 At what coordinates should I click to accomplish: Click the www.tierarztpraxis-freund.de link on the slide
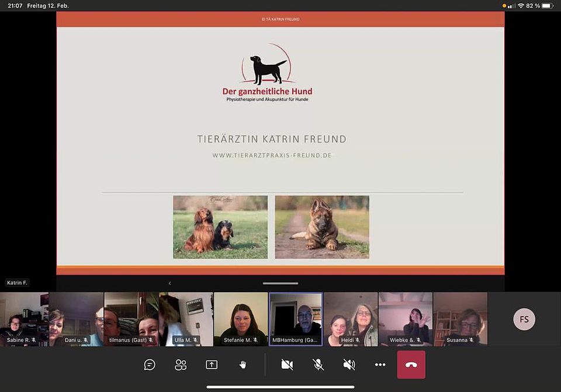point(272,155)
